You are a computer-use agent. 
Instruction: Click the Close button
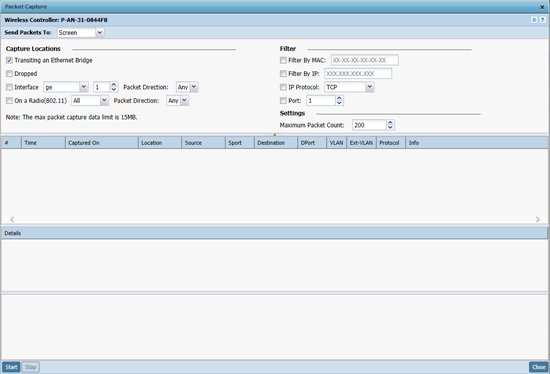point(539,367)
